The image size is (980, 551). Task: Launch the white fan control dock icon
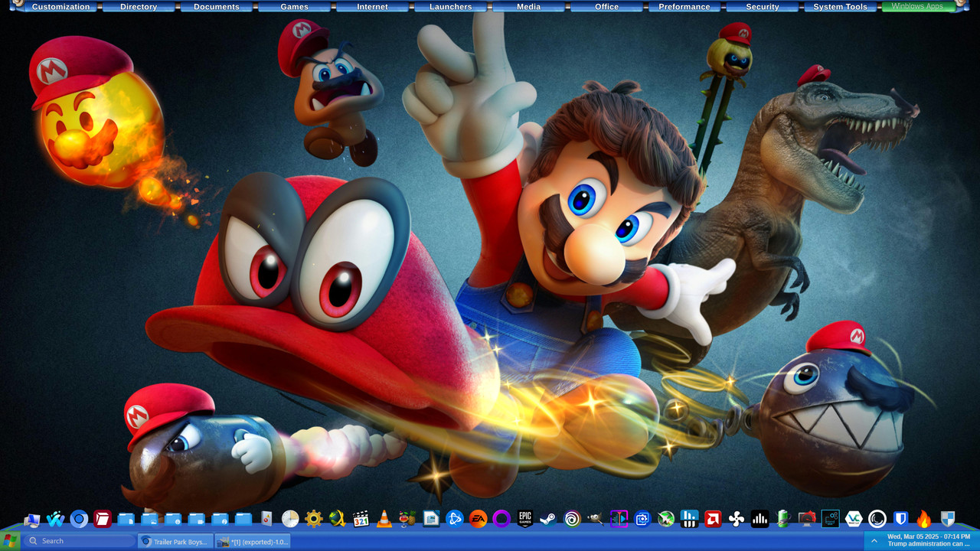(737, 520)
